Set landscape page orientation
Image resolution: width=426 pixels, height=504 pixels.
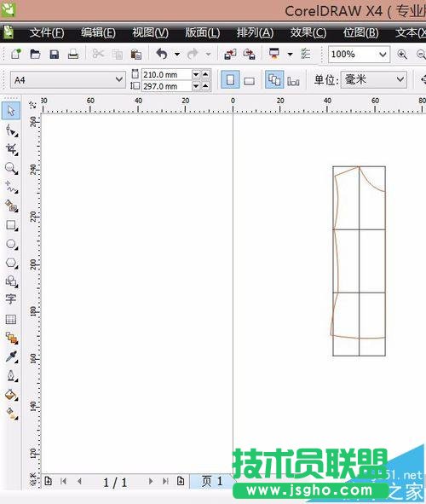249,80
